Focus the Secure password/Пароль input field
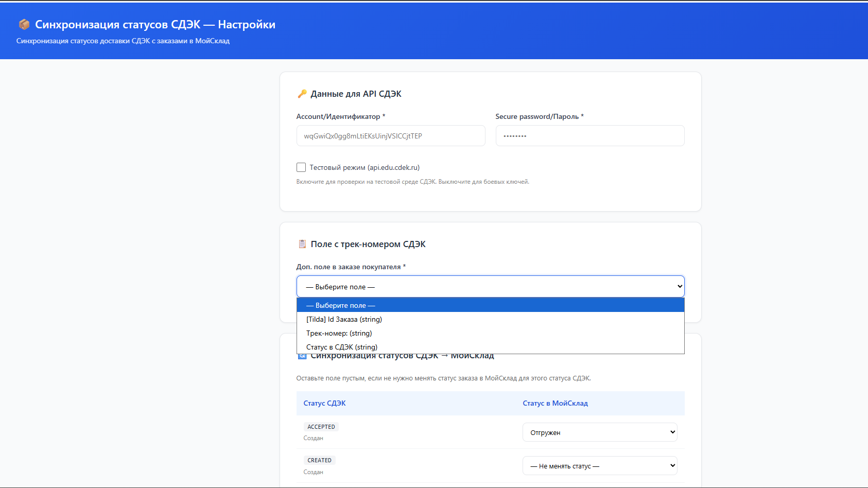 [x=590, y=136]
